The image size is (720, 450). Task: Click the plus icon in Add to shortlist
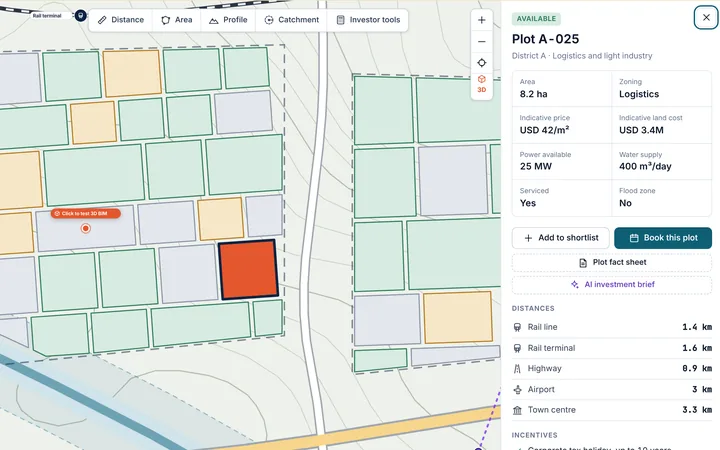529,238
